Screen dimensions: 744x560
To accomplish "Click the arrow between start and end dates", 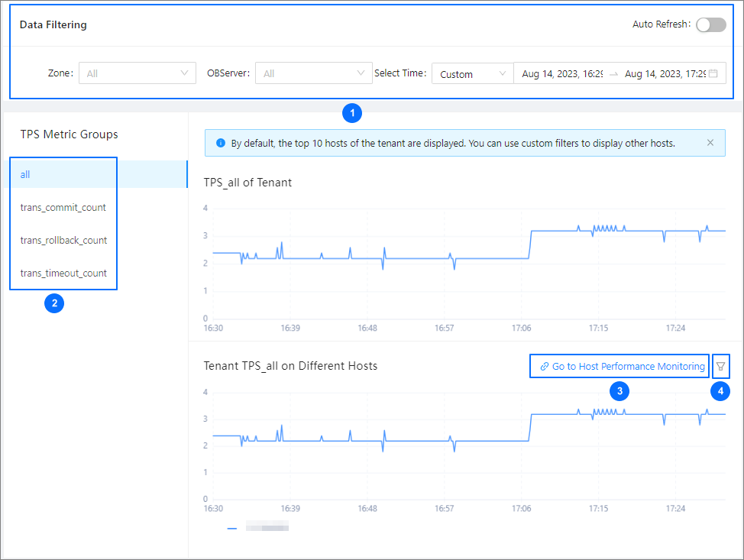I will (613, 74).
